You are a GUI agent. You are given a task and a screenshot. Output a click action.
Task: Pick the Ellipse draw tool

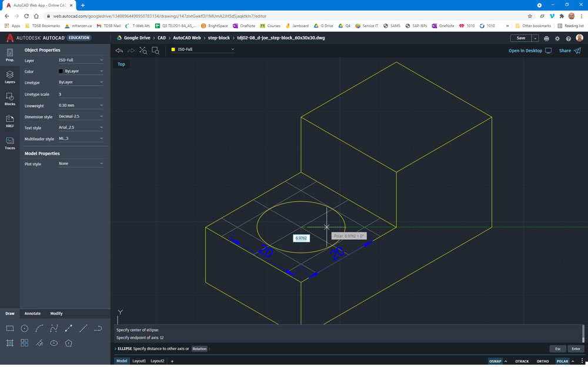point(54,343)
